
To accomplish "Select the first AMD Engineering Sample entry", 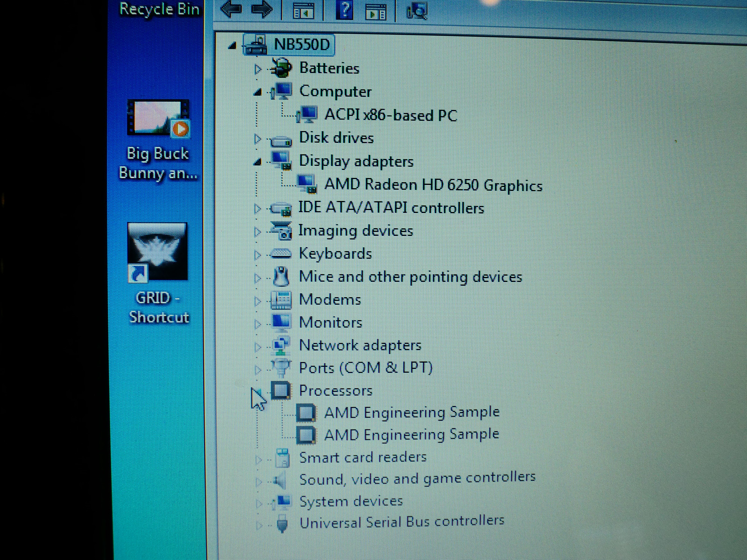I will click(x=412, y=412).
